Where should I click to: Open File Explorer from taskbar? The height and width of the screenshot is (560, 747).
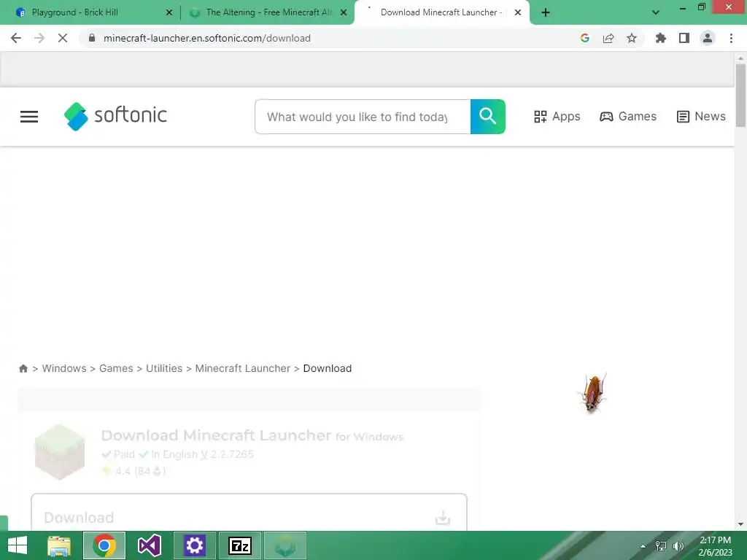59,545
